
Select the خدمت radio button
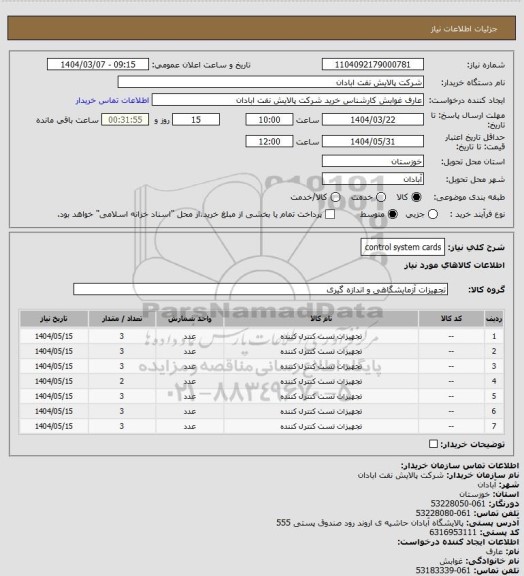(381, 197)
